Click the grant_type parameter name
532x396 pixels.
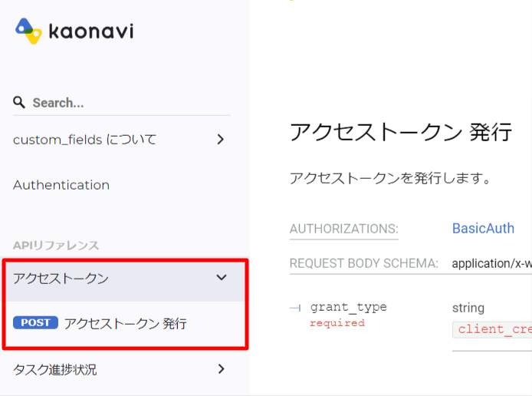349,307
